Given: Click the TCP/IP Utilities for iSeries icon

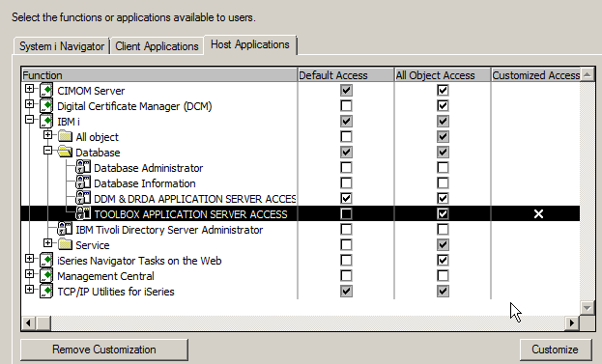Looking at the screenshot, I should (x=46, y=292).
